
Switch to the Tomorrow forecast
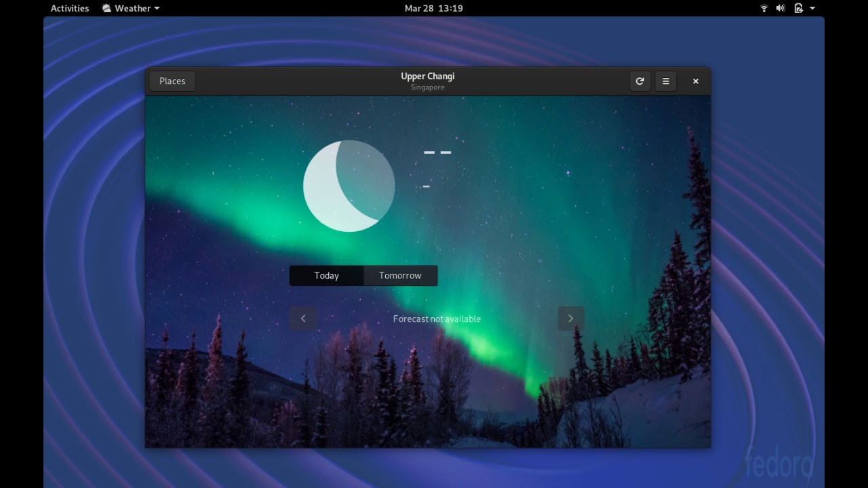point(400,276)
